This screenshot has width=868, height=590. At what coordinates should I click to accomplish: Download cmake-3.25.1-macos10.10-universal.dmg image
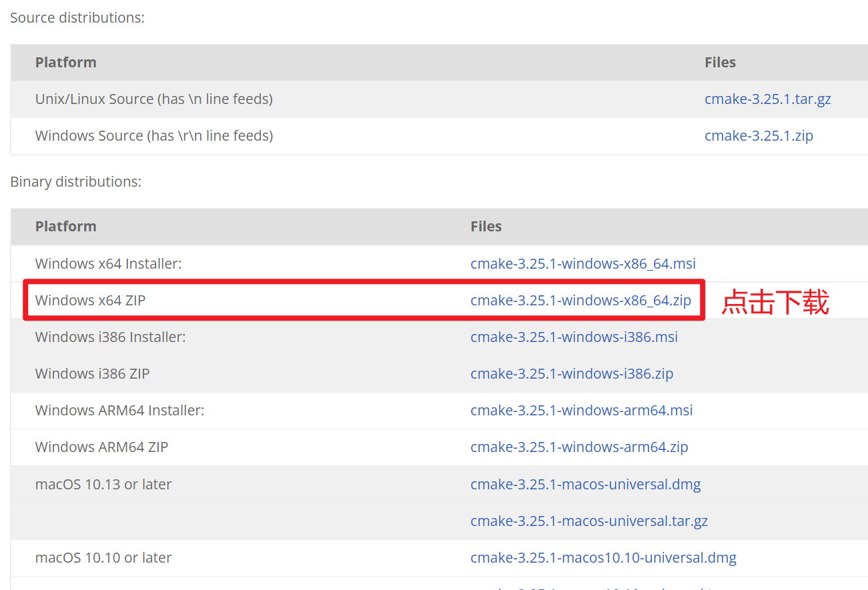(x=603, y=558)
